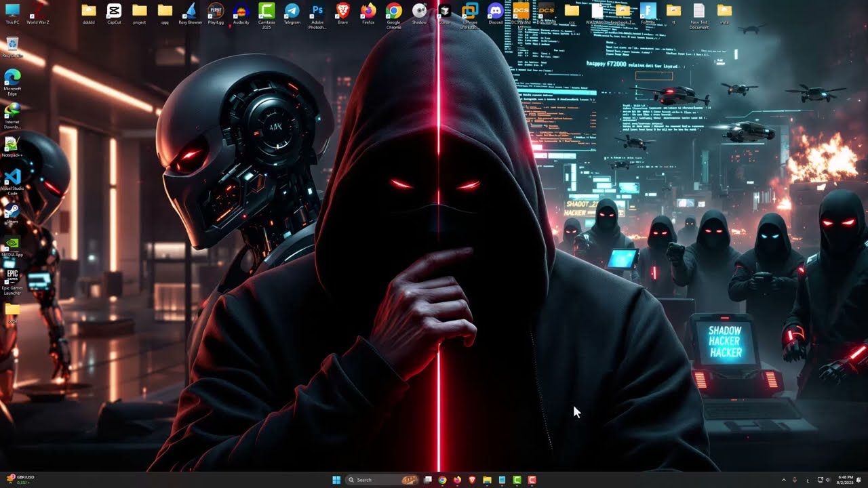Launch Audacity from the desktop
The height and width of the screenshot is (488, 868).
pyautogui.click(x=241, y=11)
